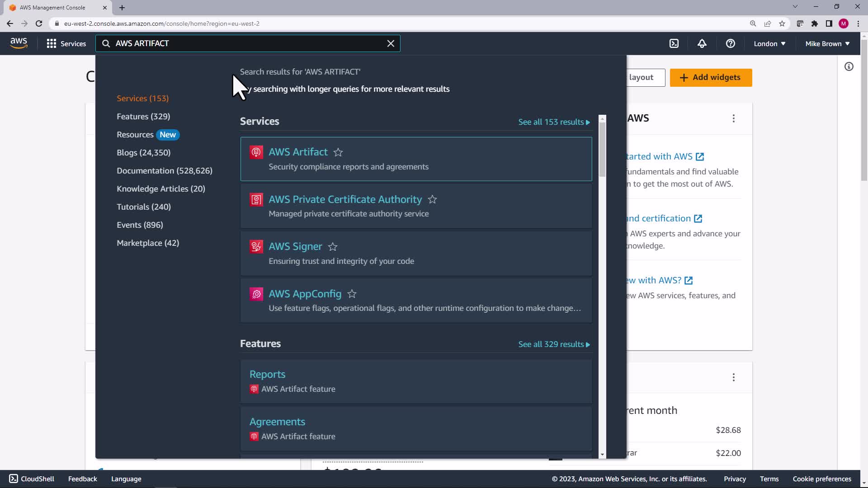Click the AWS logo home icon
Viewport: 868px width, 488px height.
pyautogui.click(x=19, y=43)
